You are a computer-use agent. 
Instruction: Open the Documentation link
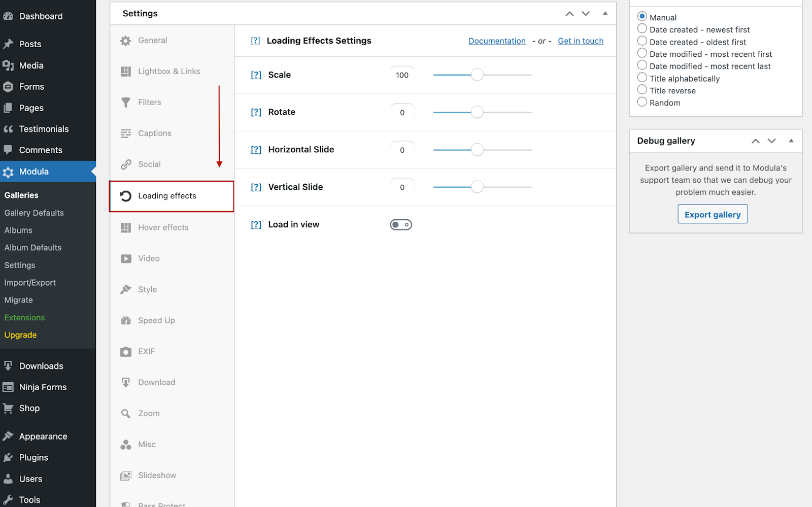[x=497, y=41]
